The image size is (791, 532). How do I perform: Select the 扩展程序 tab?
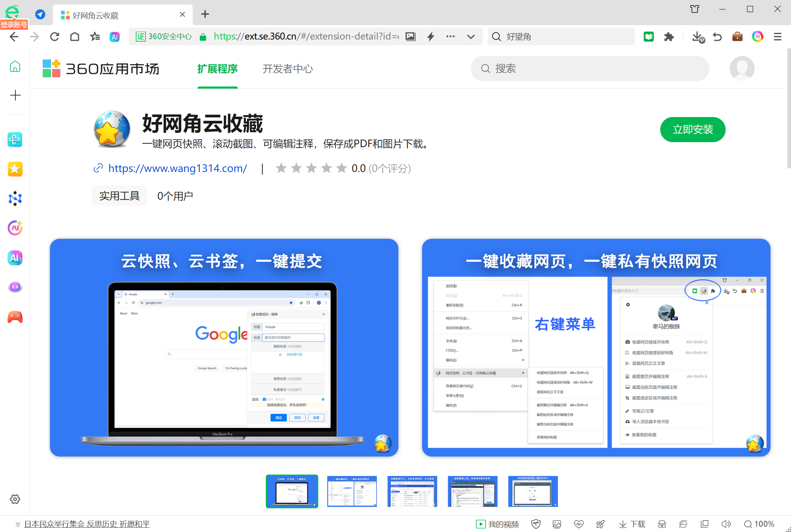[217, 69]
